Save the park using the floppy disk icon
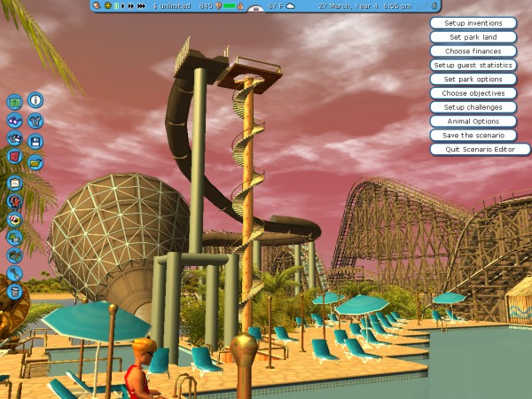 35,142
